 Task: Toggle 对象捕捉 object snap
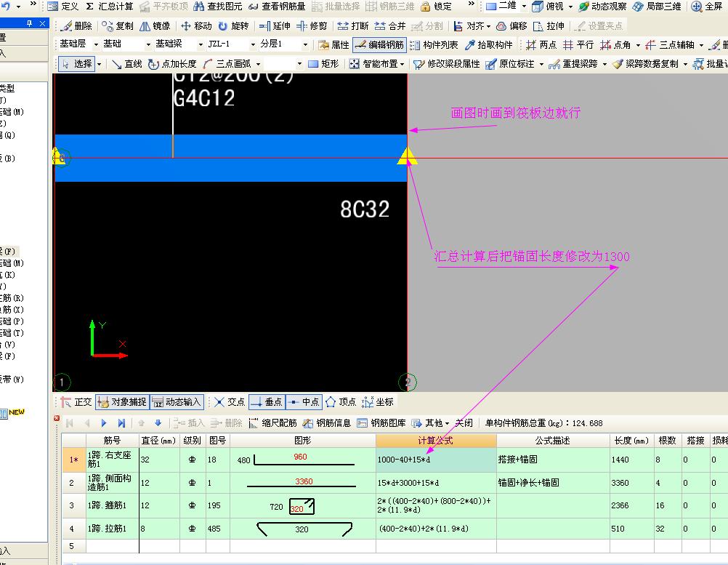[123, 402]
